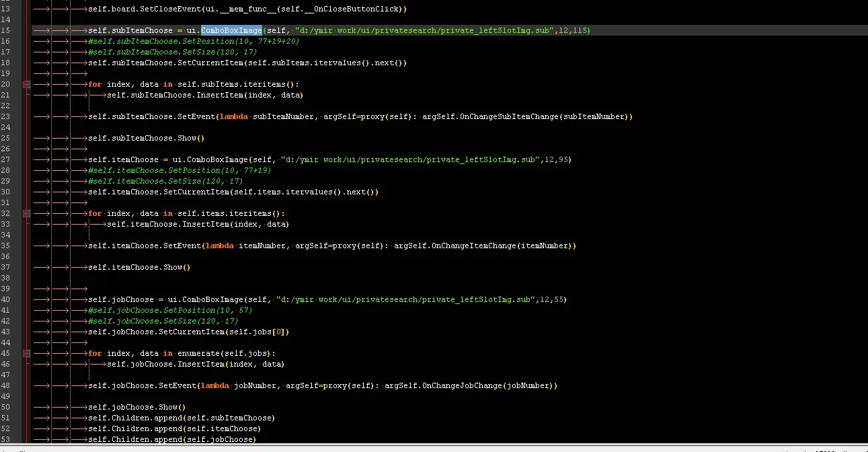Click the file path string on line 27
The width and height of the screenshot is (868, 452).
410,160
